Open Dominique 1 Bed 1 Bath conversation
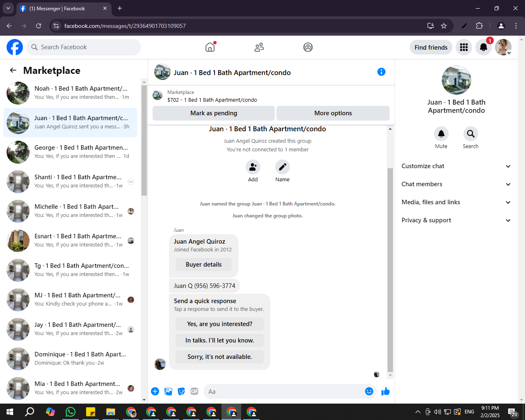Image resolution: width=525 pixels, height=420 pixels. (x=71, y=359)
